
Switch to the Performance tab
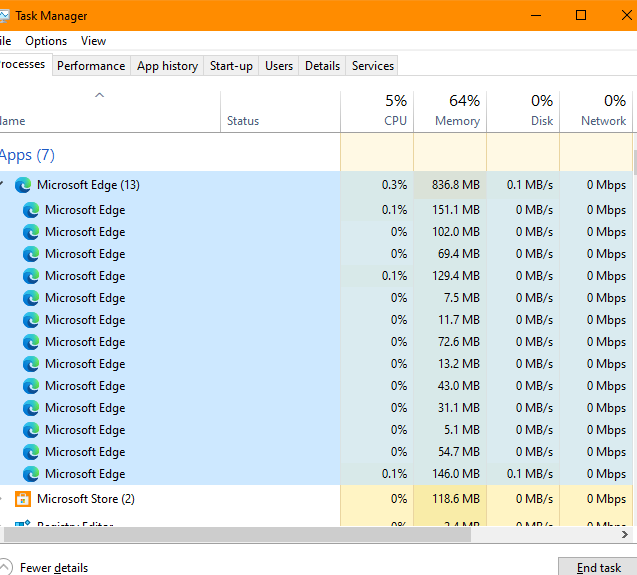point(91,66)
